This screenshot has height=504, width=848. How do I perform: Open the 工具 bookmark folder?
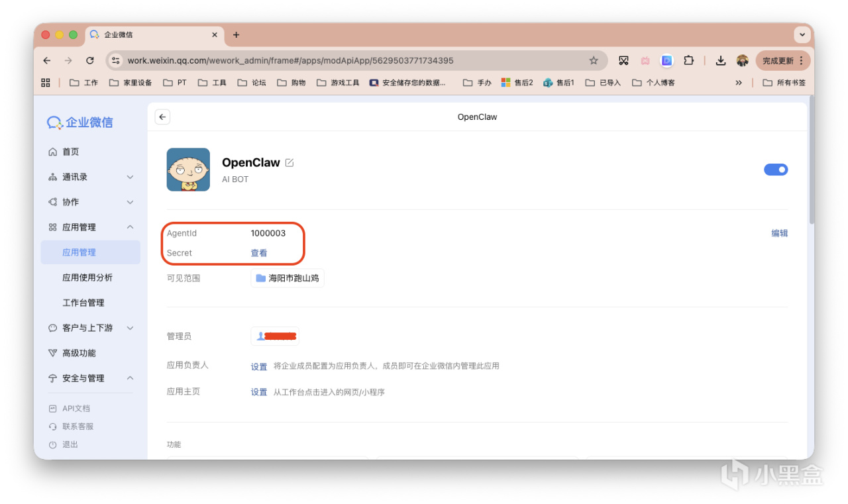tap(212, 83)
